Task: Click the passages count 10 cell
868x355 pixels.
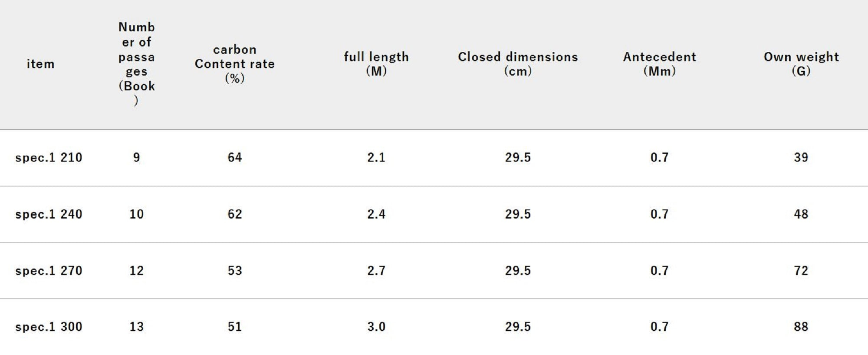Action: tap(136, 214)
